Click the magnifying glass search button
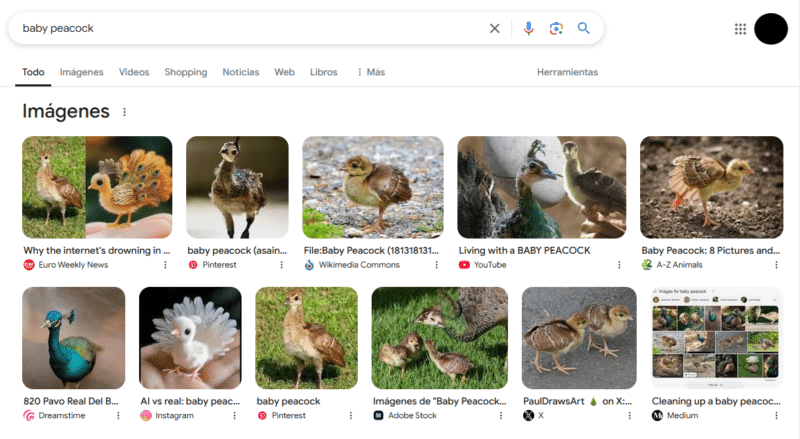This screenshot has height=439, width=800. [584, 29]
